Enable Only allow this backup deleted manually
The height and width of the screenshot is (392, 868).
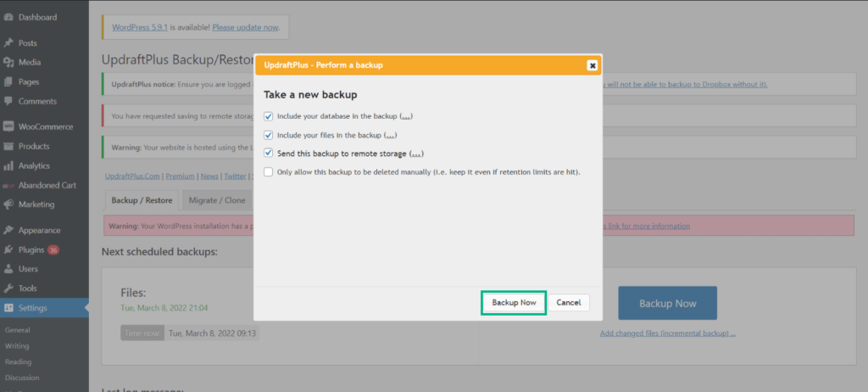coord(269,172)
